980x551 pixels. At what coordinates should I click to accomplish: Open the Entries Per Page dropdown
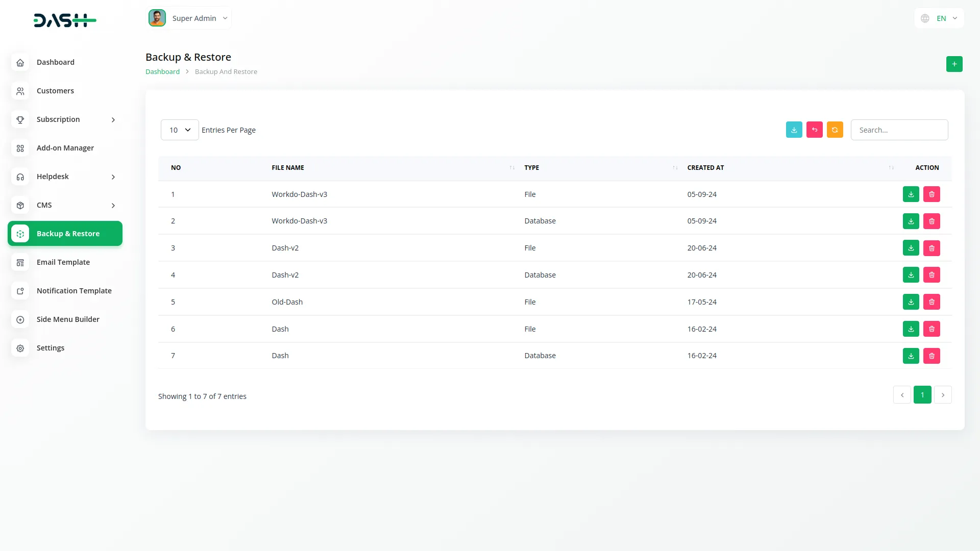click(179, 130)
